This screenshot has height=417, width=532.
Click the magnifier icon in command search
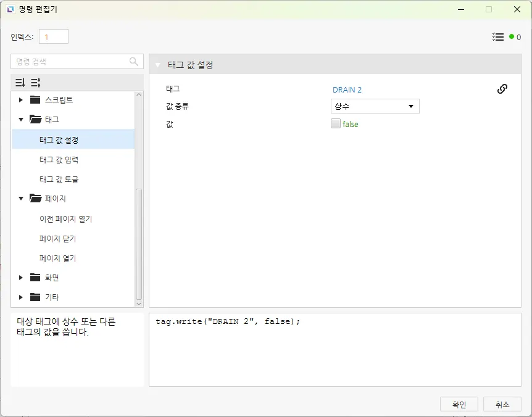click(x=134, y=62)
